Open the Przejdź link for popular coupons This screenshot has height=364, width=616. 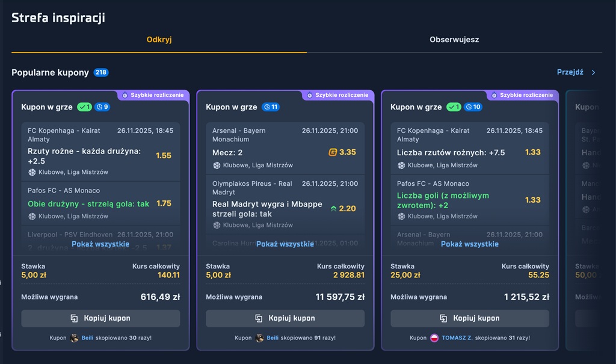(x=570, y=72)
